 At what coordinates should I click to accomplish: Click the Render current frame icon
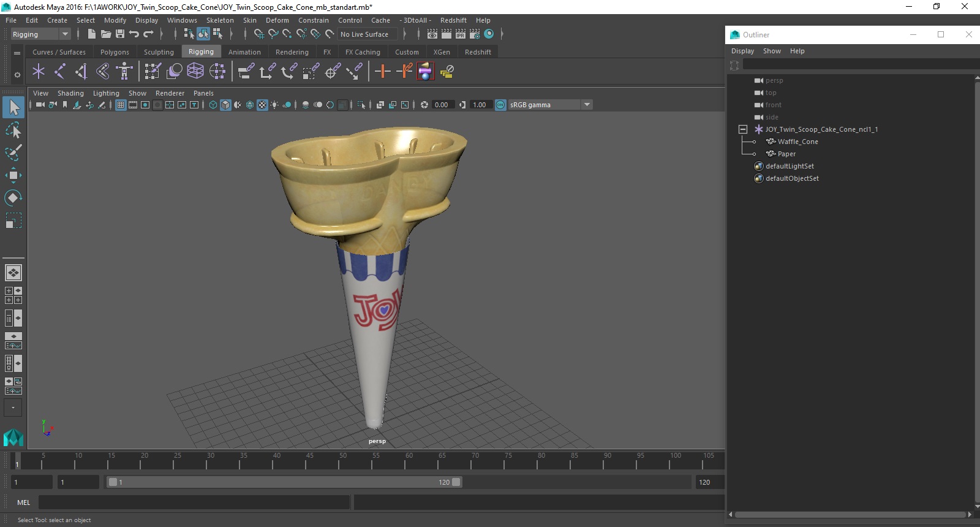click(447, 34)
